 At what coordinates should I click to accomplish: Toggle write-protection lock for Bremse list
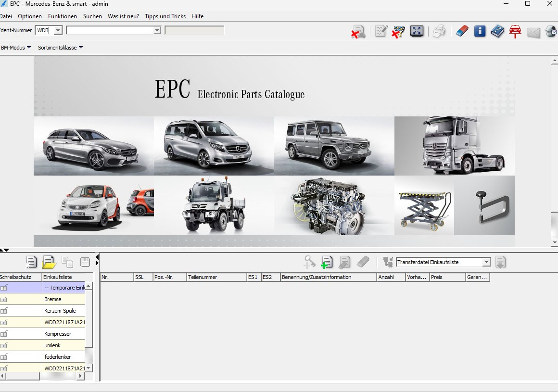[4, 299]
